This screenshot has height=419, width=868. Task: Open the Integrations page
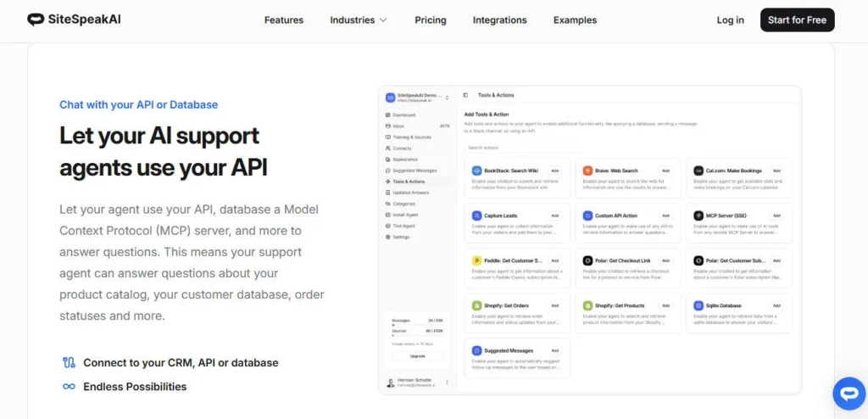[x=500, y=20]
